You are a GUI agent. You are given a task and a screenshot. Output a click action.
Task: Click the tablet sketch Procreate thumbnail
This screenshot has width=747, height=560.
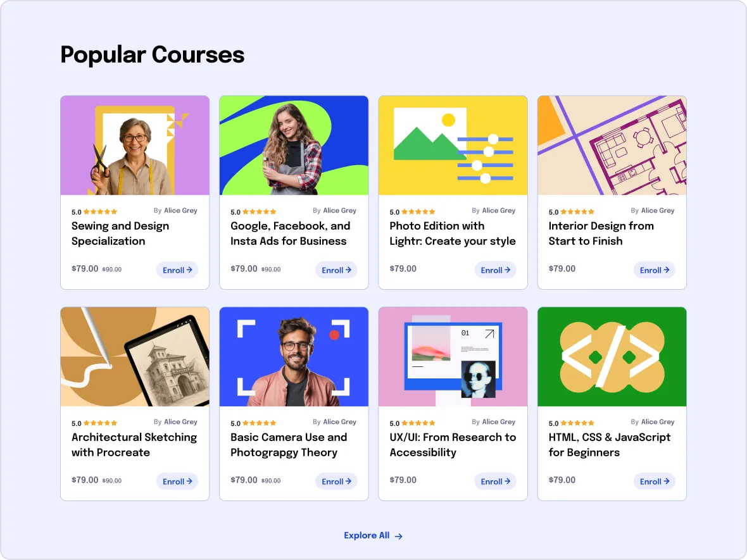[x=135, y=357]
